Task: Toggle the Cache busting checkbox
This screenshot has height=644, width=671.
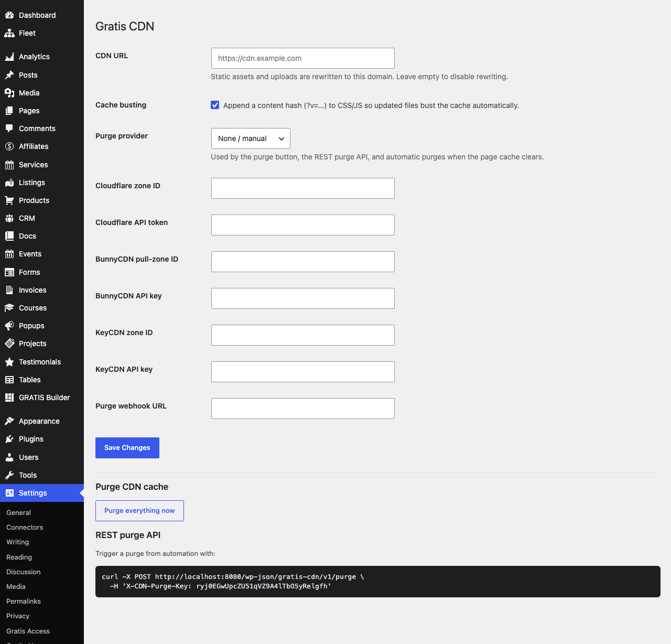Action: tap(215, 105)
